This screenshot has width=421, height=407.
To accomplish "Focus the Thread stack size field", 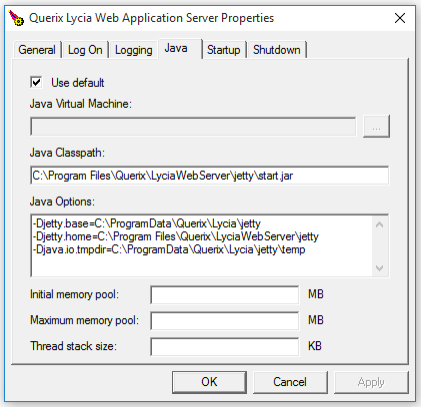I will (x=225, y=347).
